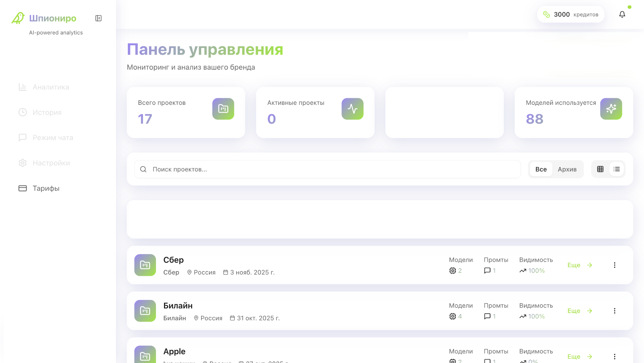Click the Шпиониро logo
This screenshot has width=644, height=363.
click(44, 18)
